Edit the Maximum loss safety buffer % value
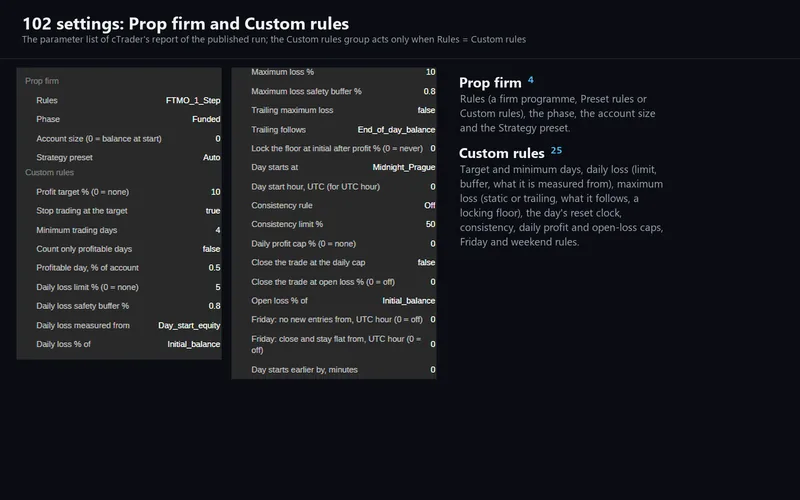Screen dimensions: 800x500 (x=429, y=91)
